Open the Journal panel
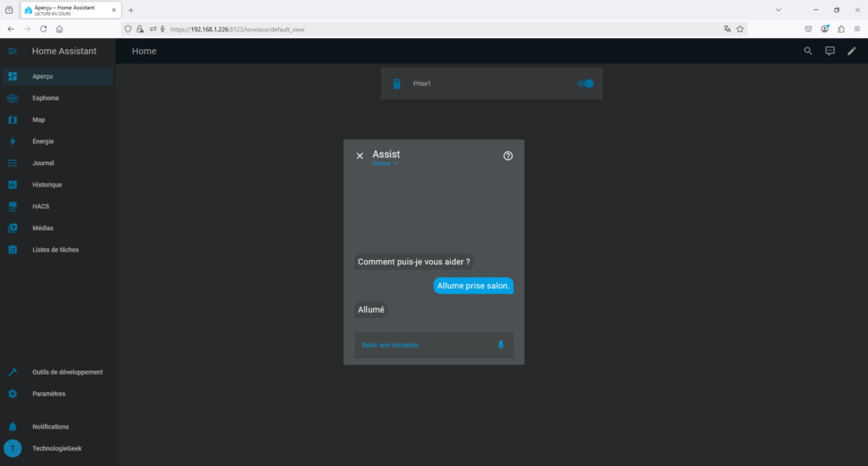Viewport: 868px width, 466px height. coord(58,163)
